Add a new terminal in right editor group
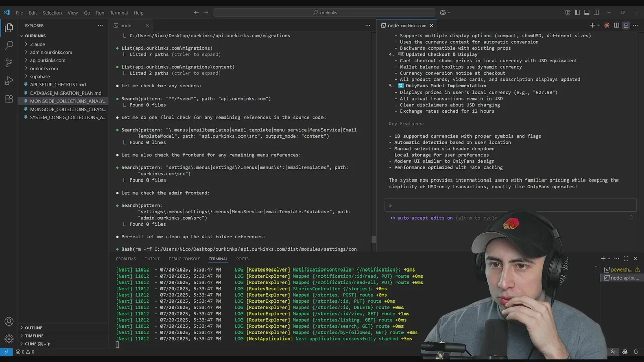Screen dimensions: 644x362 [592, 25]
